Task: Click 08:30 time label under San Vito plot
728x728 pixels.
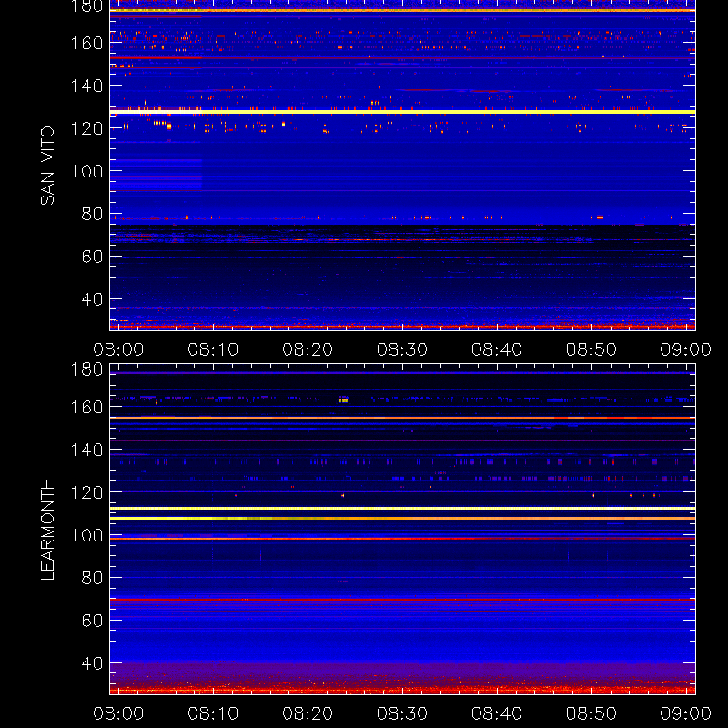Action: 402,349
